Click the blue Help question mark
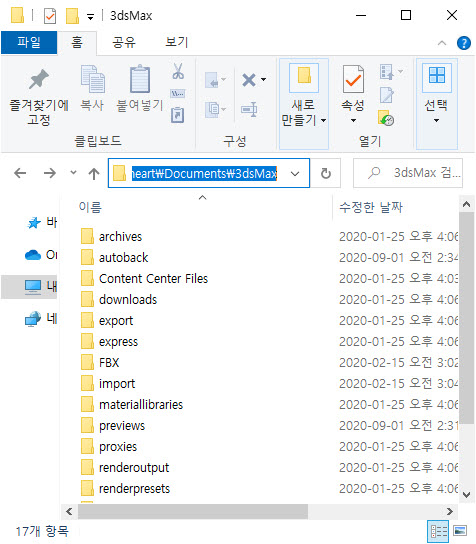The height and width of the screenshot is (544, 476). [464, 43]
